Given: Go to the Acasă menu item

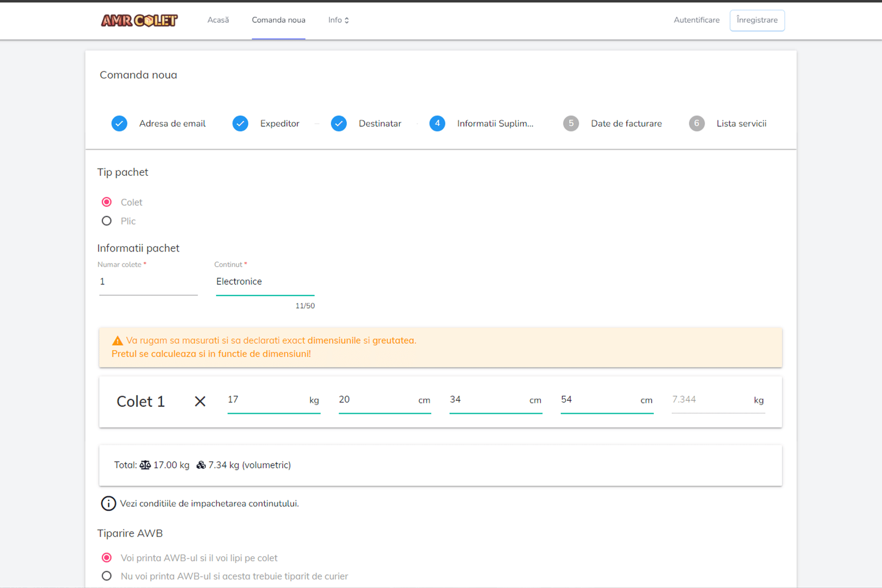Looking at the screenshot, I should [x=218, y=20].
